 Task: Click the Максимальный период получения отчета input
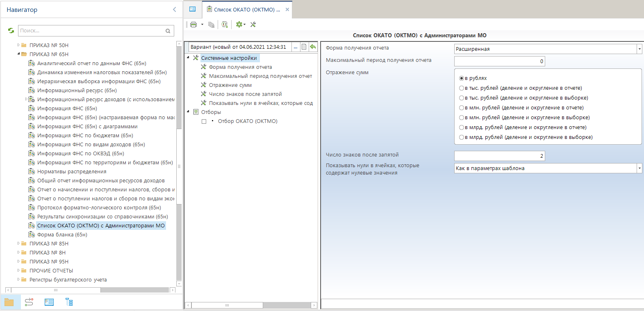click(x=500, y=61)
